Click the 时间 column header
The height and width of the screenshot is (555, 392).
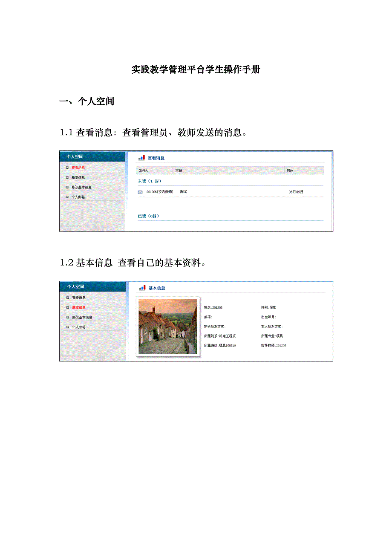(x=290, y=171)
